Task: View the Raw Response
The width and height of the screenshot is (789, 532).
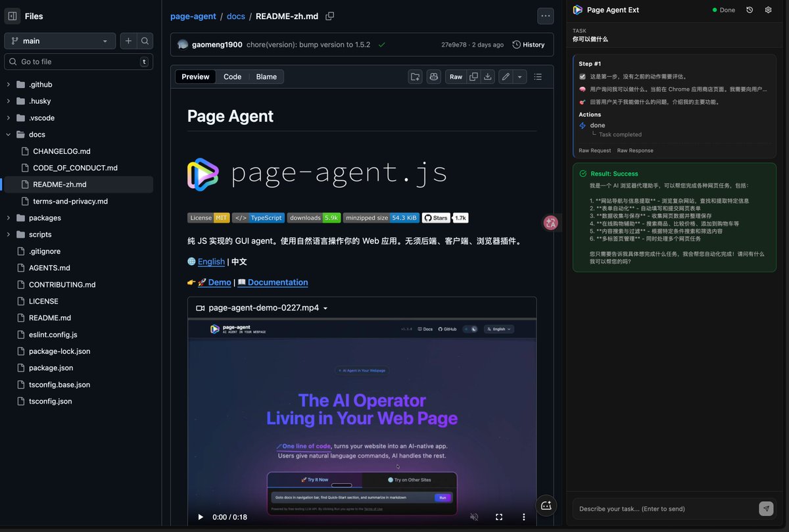Action: tap(635, 151)
